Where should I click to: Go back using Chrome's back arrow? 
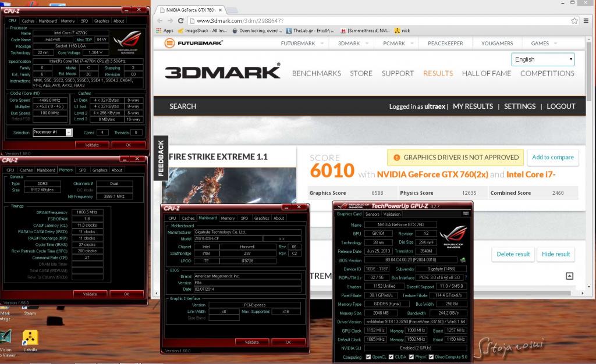pyautogui.click(x=159, y=20)
